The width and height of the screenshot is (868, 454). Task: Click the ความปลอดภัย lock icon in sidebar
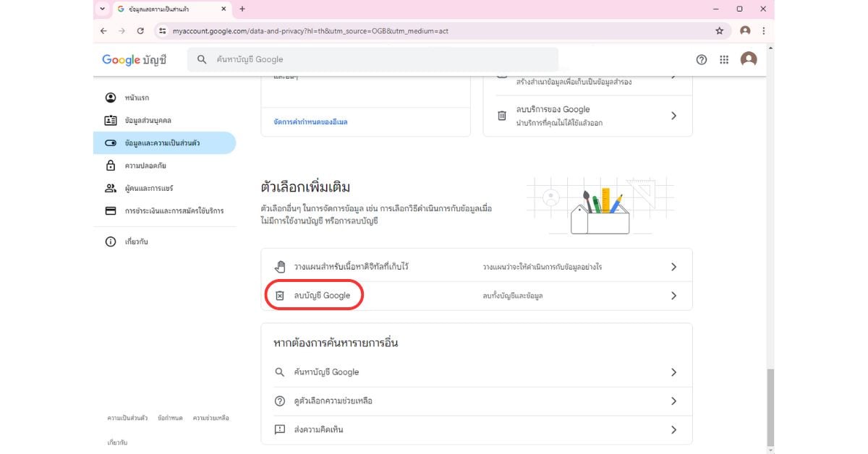coord(111,166)
